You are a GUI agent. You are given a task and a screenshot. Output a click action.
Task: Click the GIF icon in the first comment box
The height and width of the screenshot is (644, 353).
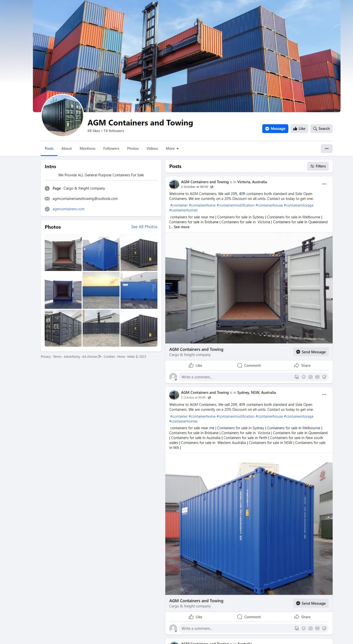317,377
